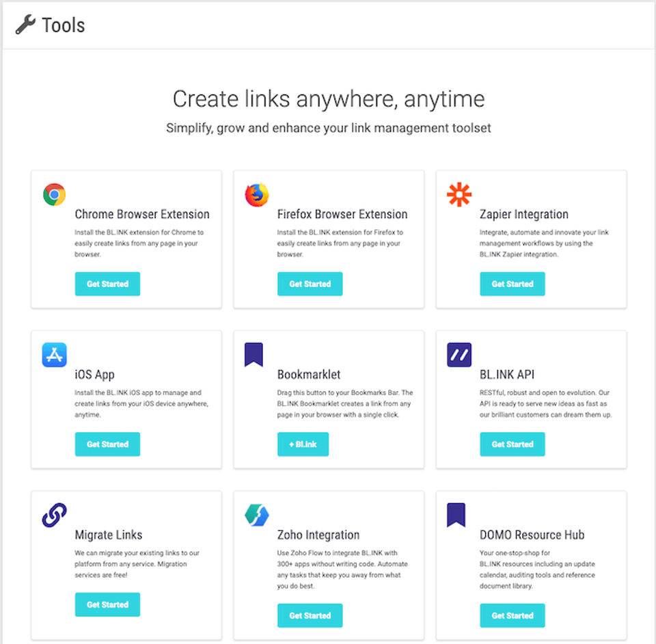Image resolution: width=656 pixels, height=644 pixels.
Task: Click the Zapier Integration card title
Action: click(x=523, y=214)
